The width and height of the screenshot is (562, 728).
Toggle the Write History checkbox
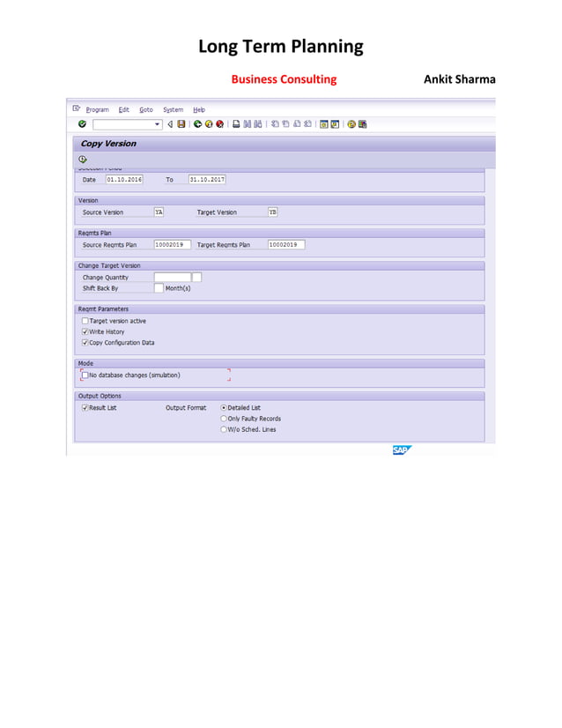(x=85, y=331)
